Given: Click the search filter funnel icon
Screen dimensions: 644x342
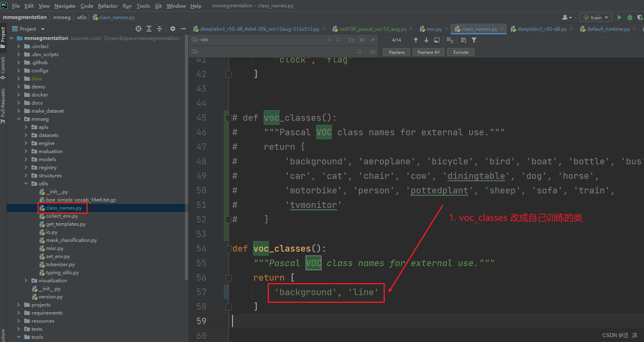Looking at the screenshot, I should (474, 40).
